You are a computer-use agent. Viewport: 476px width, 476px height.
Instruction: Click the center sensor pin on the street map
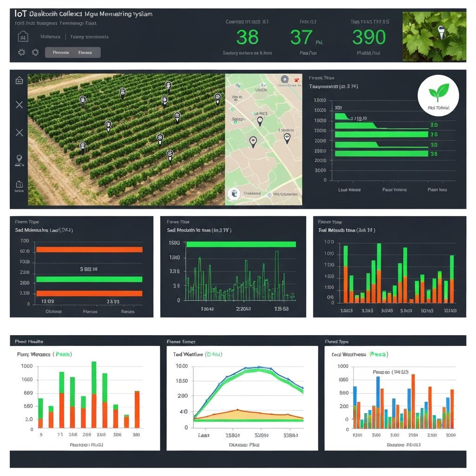(x=253, y=141)
